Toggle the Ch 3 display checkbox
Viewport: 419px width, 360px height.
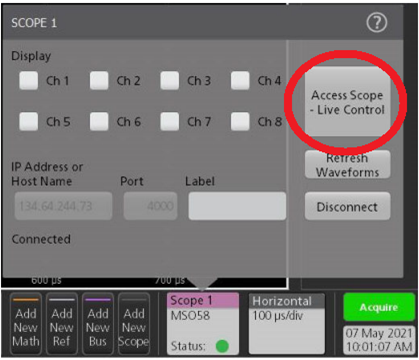coord(170,81)
